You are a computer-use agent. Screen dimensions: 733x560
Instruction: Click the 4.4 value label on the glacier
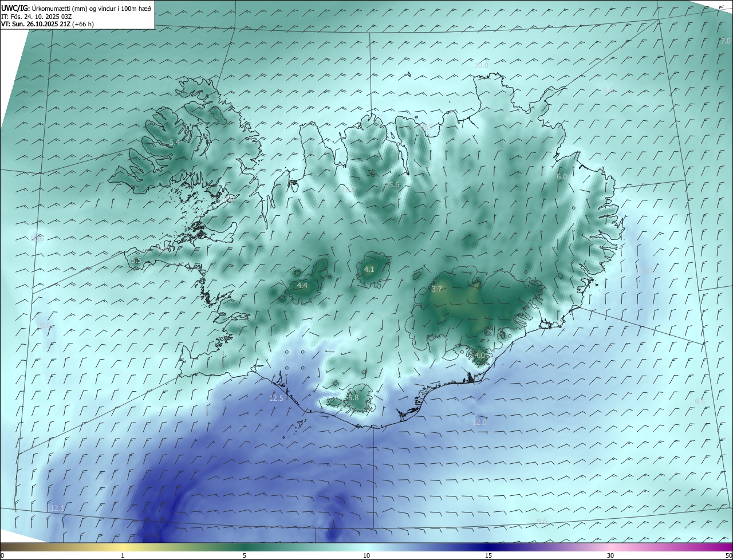[302, 285]
